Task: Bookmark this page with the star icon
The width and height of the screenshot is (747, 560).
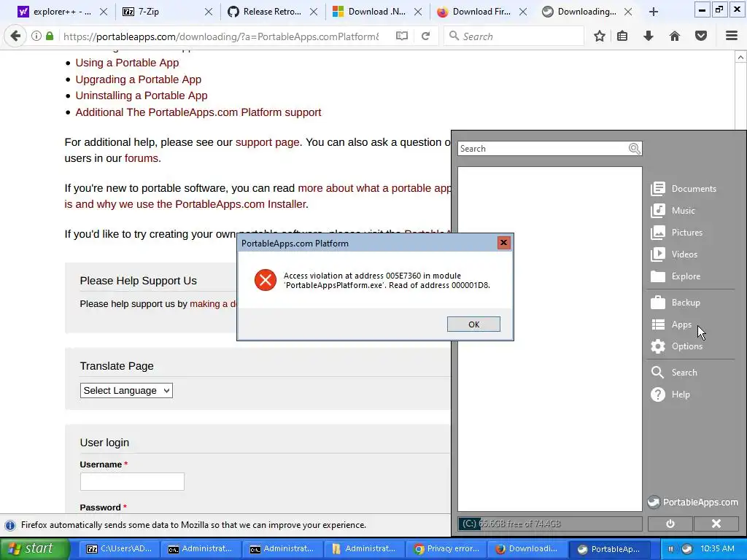Action: tap(600, 36)
